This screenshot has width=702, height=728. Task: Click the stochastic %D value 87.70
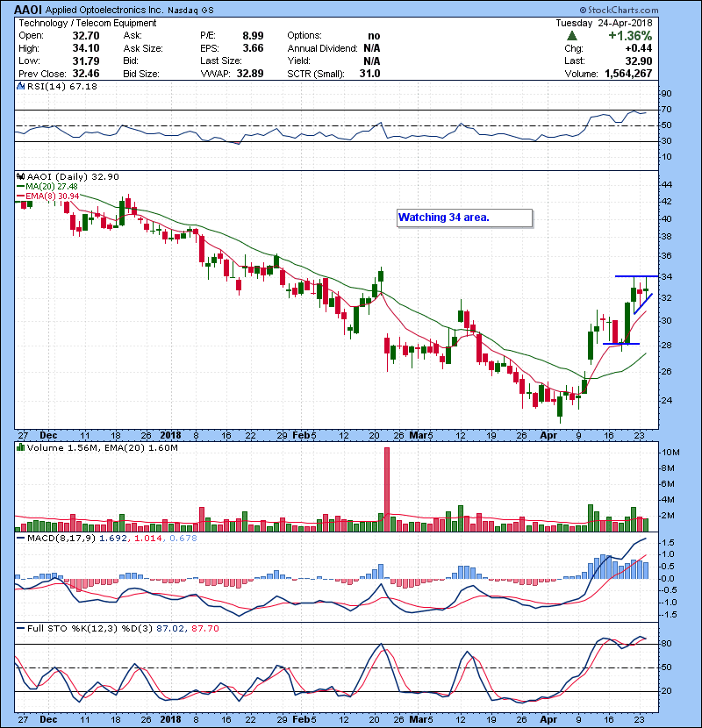click(x=204, y=628)
